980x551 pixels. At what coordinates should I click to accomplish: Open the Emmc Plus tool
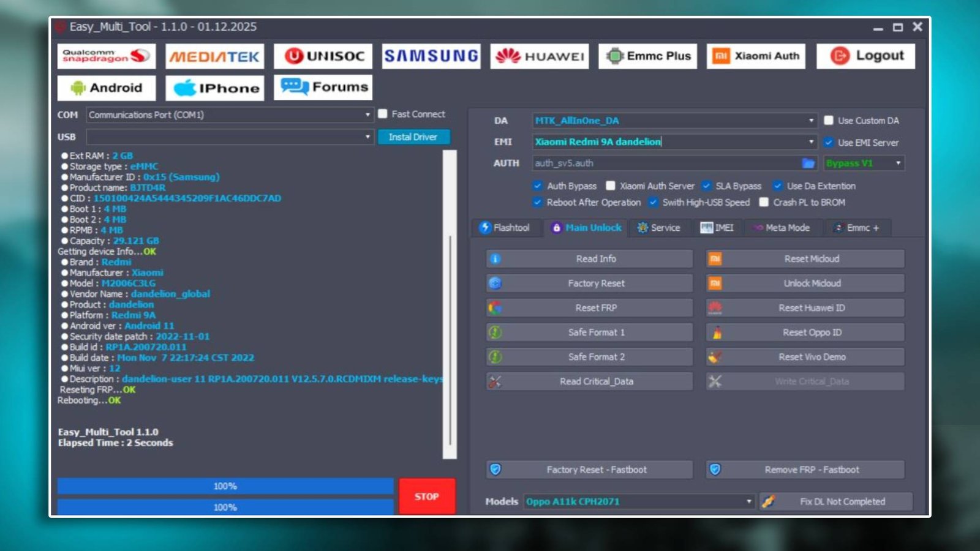click(x=647, y=56)
